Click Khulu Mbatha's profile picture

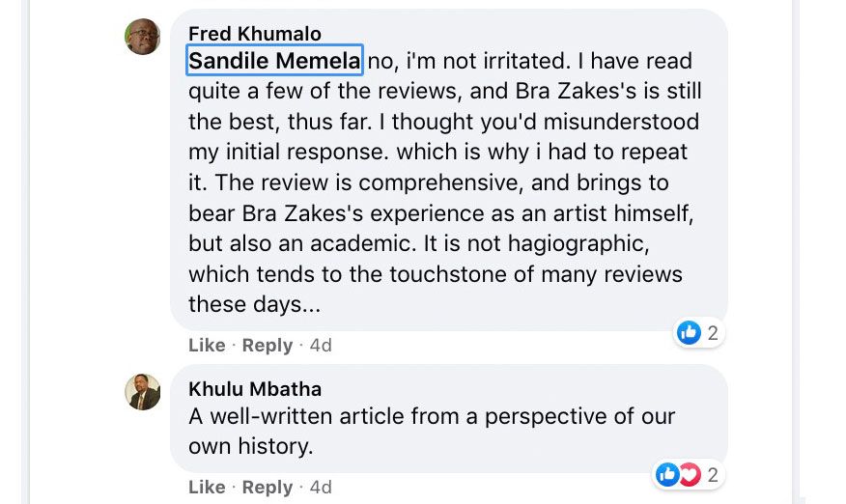pyautogui.click(x=143, y=392)
